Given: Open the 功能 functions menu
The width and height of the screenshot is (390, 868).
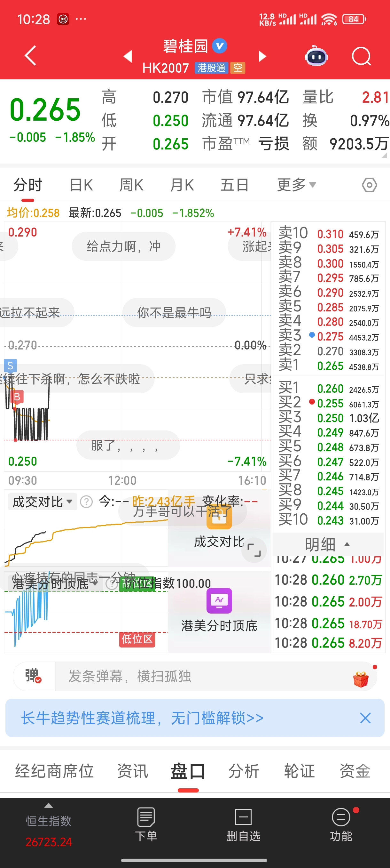Looking at the screenshot, I should 341,825.
